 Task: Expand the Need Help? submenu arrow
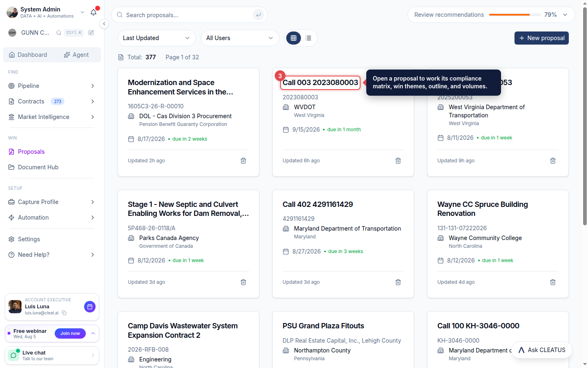click(93, 255)
